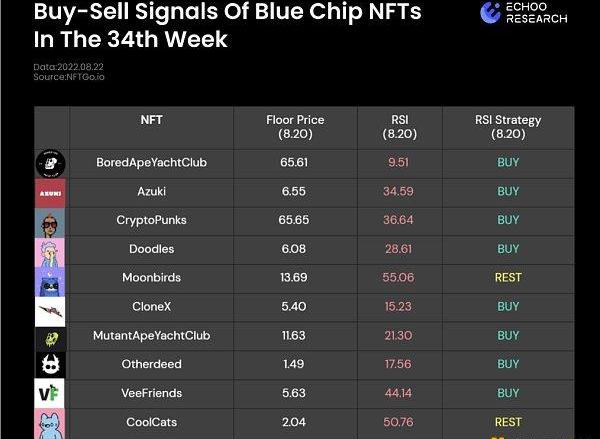Image resolution: width=600 pixels, height=439 pixels.
Task: Click the CloneX collection icon
Action: (x=51, y=308)
